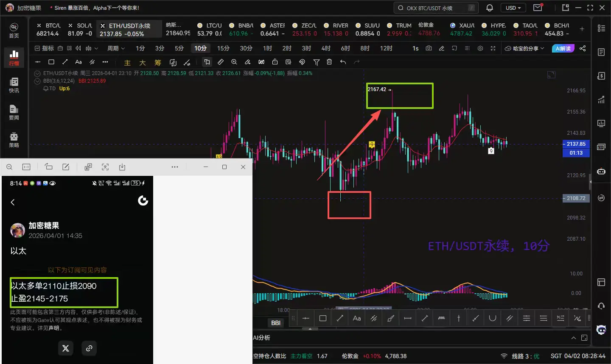Add a new ticker tab with plus
The width and height of the screenshot is (611, 364).
582,29
